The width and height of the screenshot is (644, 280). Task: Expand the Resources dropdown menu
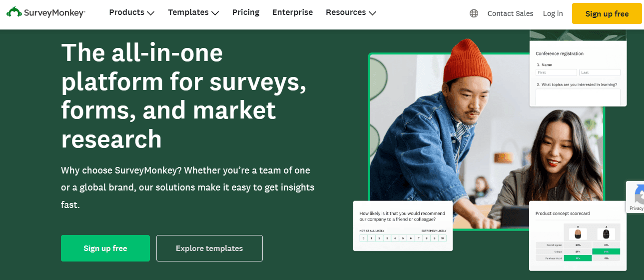pyautogui.click(x=351, y=12)
